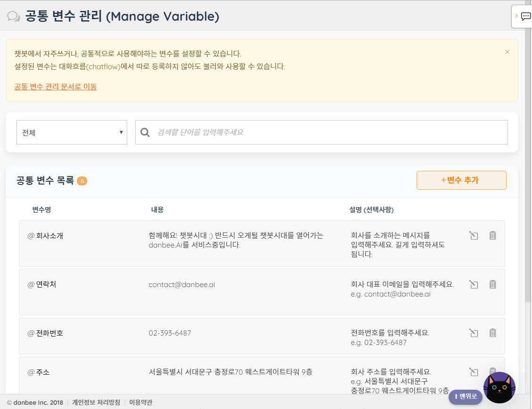Click the © danbee Inc. 2018 footer text

coord(35,402)
